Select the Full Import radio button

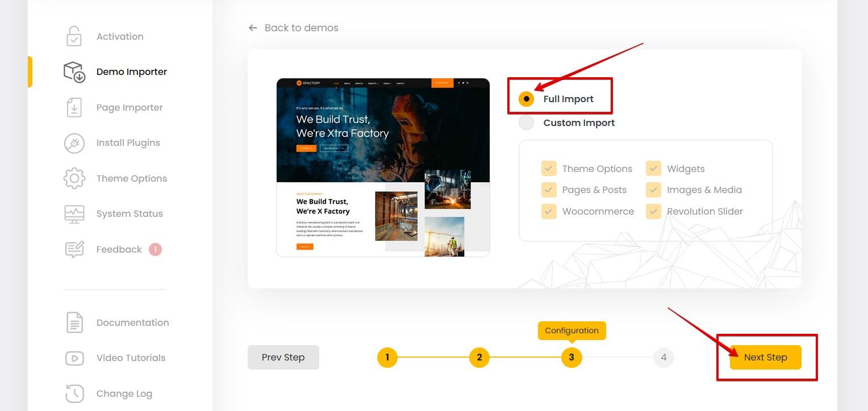[527, 99]
